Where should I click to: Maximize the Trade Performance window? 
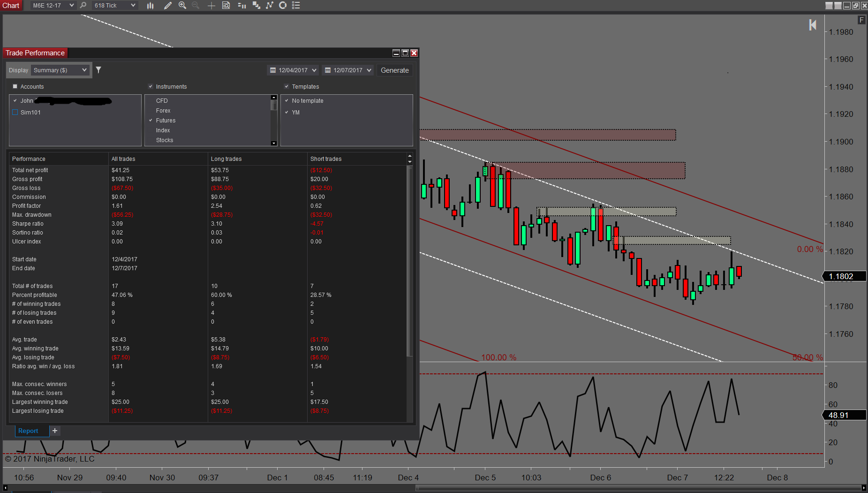(405, 53)
